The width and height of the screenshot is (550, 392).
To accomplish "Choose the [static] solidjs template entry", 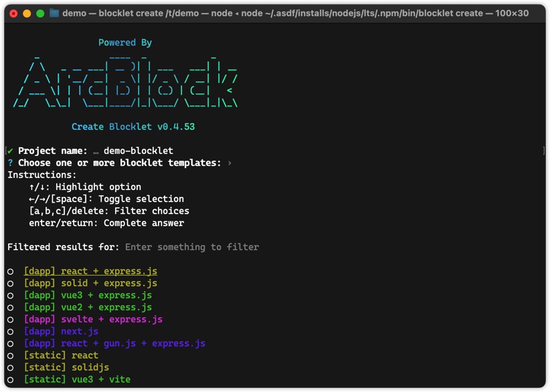I will (66, 367).
